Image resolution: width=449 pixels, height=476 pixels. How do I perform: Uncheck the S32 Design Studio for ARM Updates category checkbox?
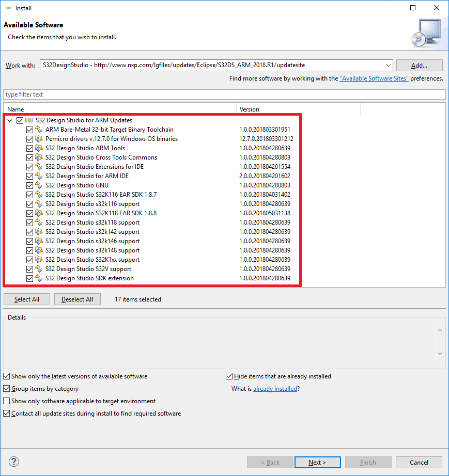(x=20, y=120)
